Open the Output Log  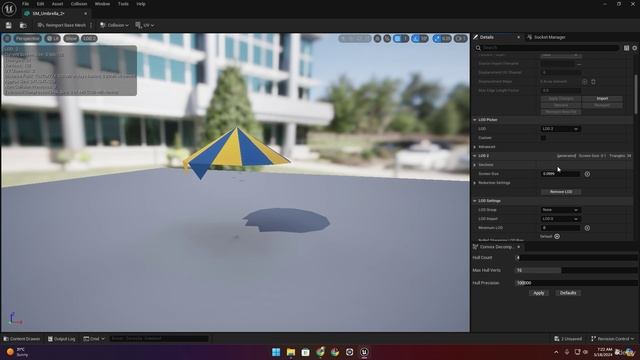click(62, 339)
